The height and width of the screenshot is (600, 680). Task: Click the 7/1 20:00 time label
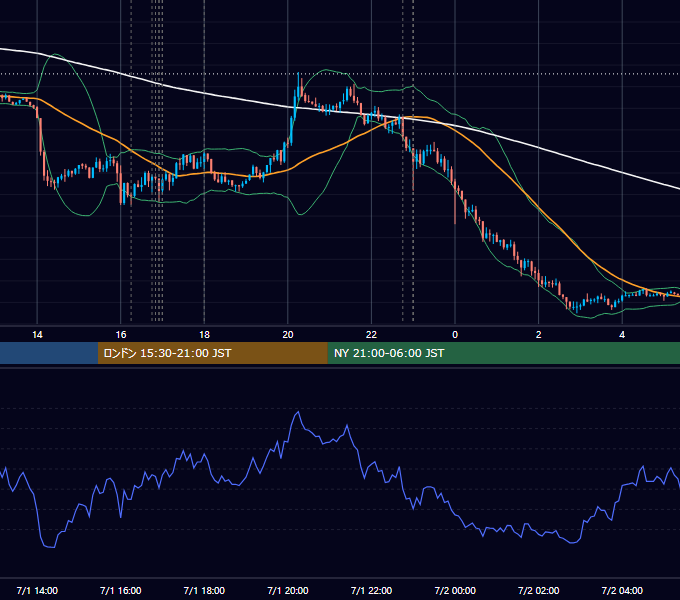pos(288,590)
